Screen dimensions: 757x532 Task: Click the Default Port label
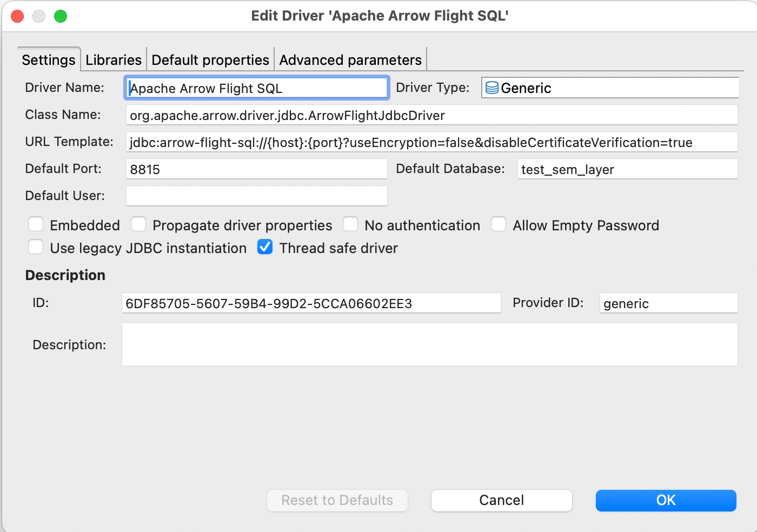click(x=63, y=169)
